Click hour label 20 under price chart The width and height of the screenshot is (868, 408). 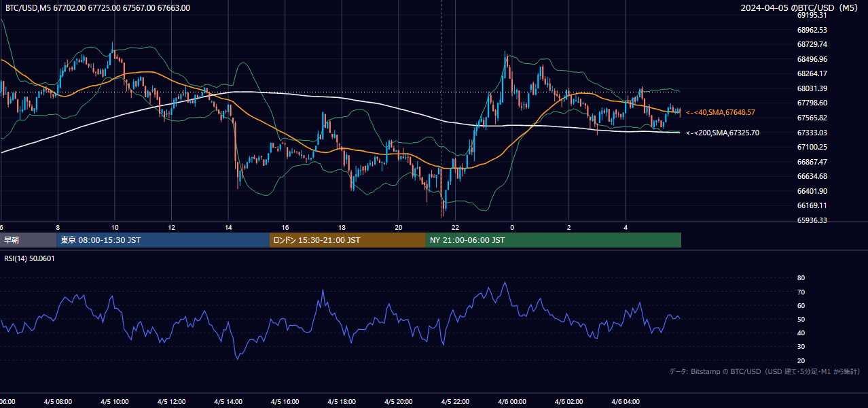[399, 227]
